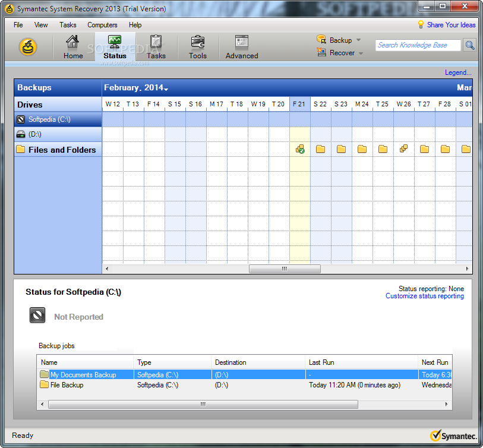
Task: Open the File menu
Action: (x=18, y=25)
